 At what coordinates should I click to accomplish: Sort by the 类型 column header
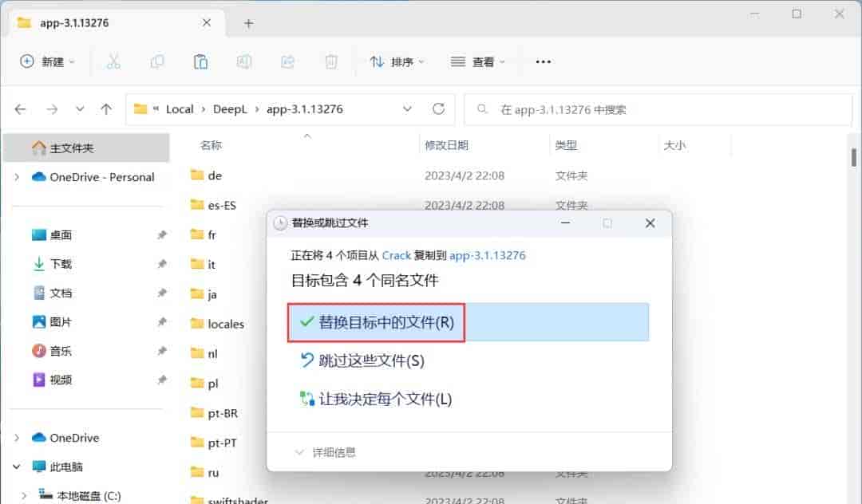tap(566, 145)
